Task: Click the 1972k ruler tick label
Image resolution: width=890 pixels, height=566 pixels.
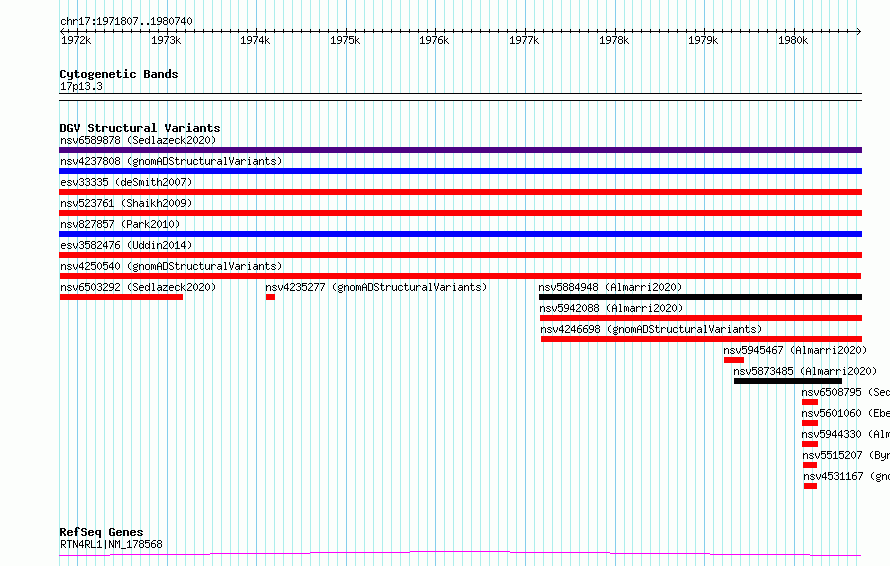Action: coord(76,40)
